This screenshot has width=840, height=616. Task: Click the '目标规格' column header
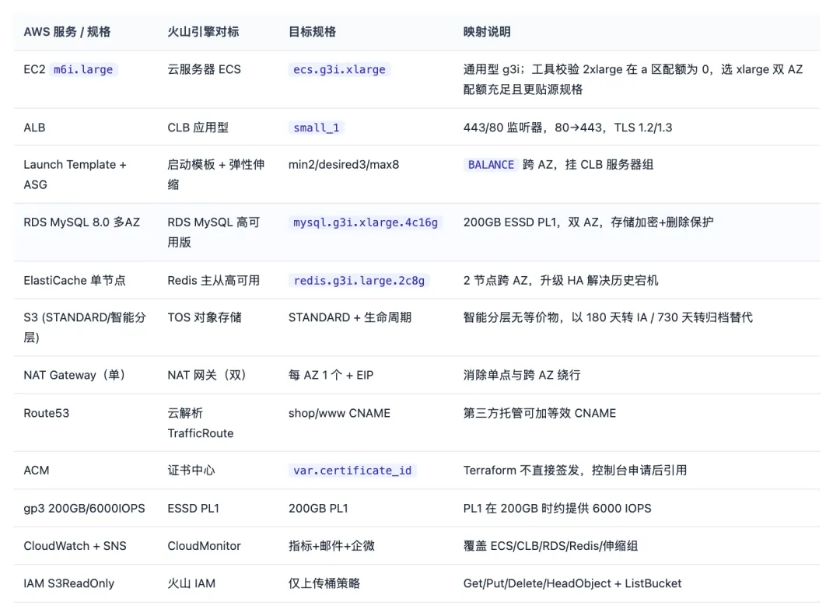[x=312, y=32]
